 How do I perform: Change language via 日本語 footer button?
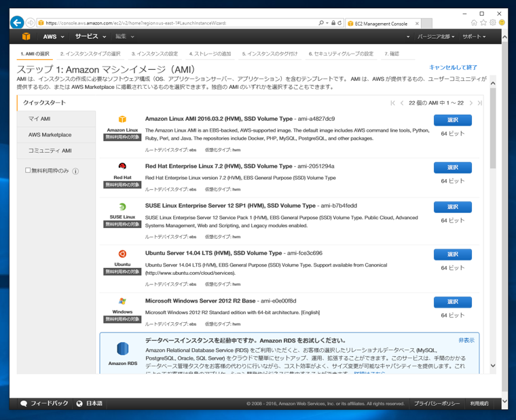coord(94,404)
